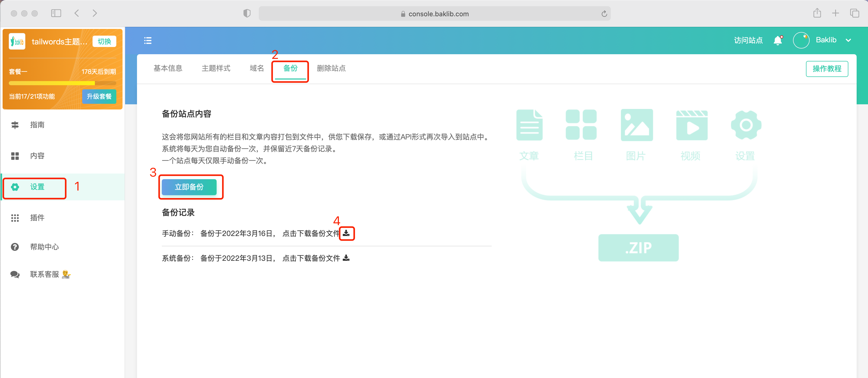
Task: Toggle the sidebar collapse list icon
Action: [148, 41]
